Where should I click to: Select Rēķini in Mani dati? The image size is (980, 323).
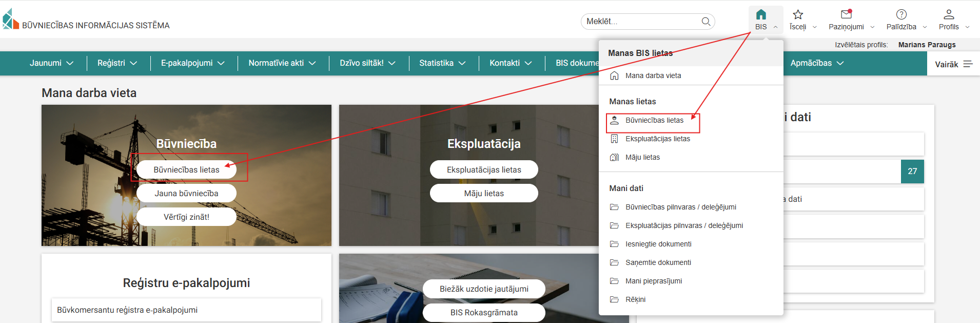tap(635, 299)
